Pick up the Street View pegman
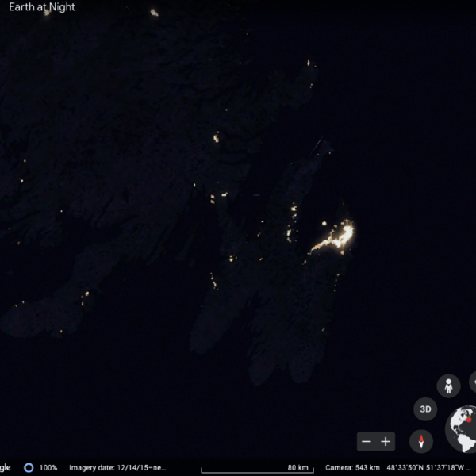 448,386
